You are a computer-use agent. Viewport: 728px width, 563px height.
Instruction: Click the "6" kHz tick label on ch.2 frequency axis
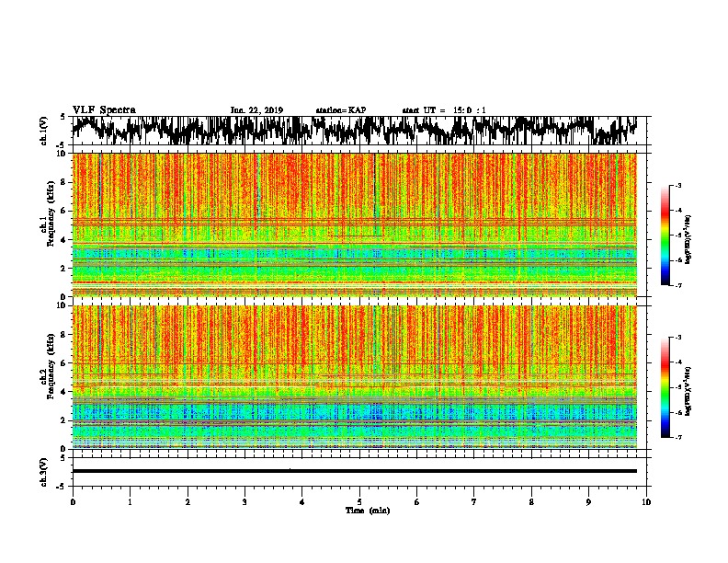[64, 363]
